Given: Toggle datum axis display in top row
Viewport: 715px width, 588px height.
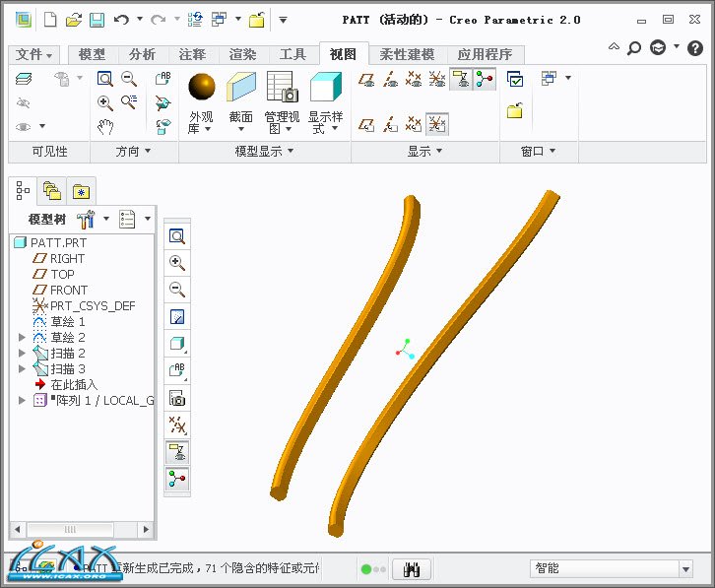Looking at the screenshot, I should coord(390,80).
